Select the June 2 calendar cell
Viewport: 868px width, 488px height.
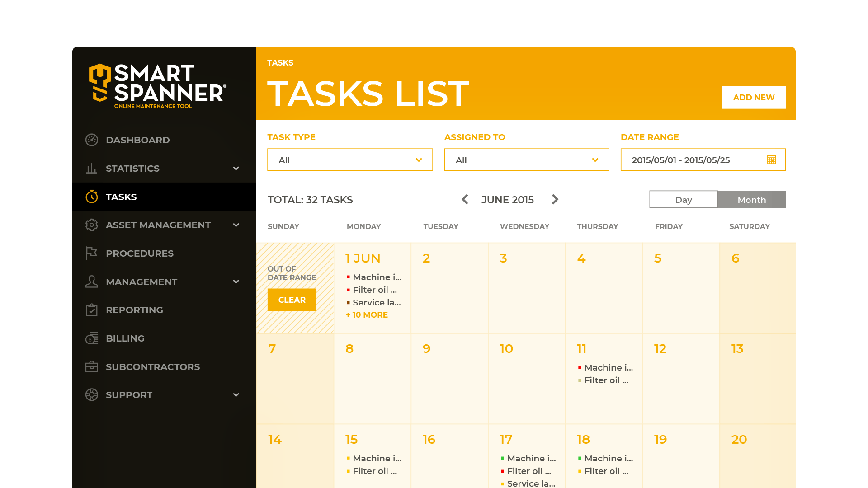pyautogui.click(x=449, y=288)
